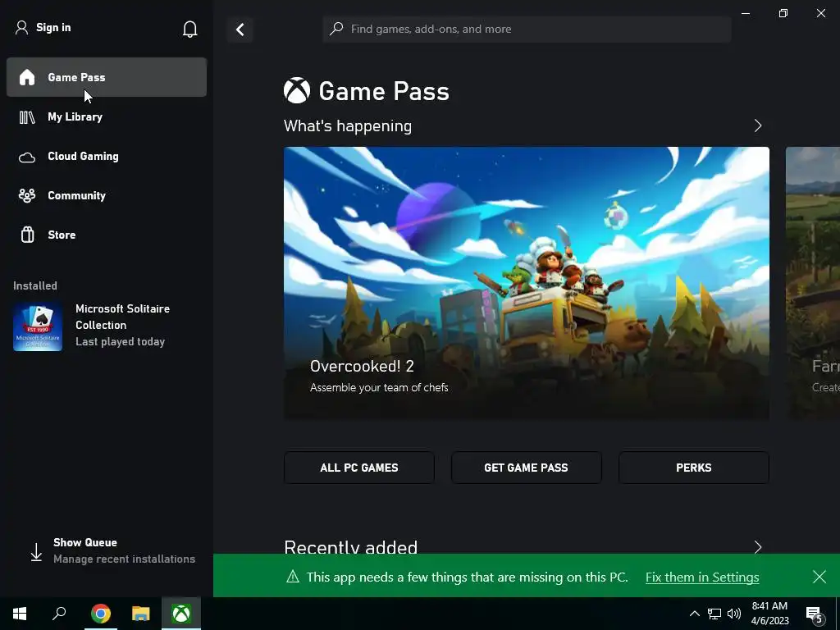840x630 pixels.
Task: Click Microsoft Solitaire Collection thumbnail
Action: (x=38, y=326)
